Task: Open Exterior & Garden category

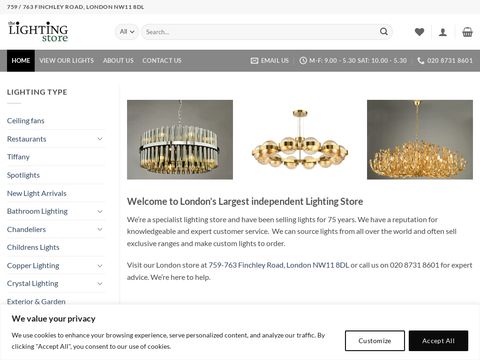Action: point(36,301)
